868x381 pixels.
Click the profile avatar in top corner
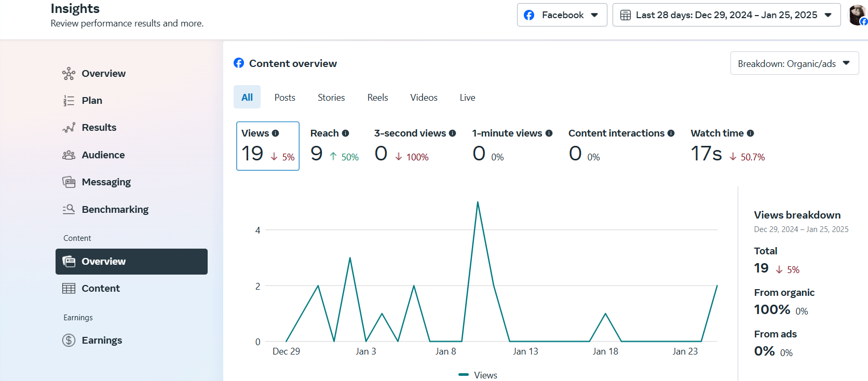click(857, 15)
